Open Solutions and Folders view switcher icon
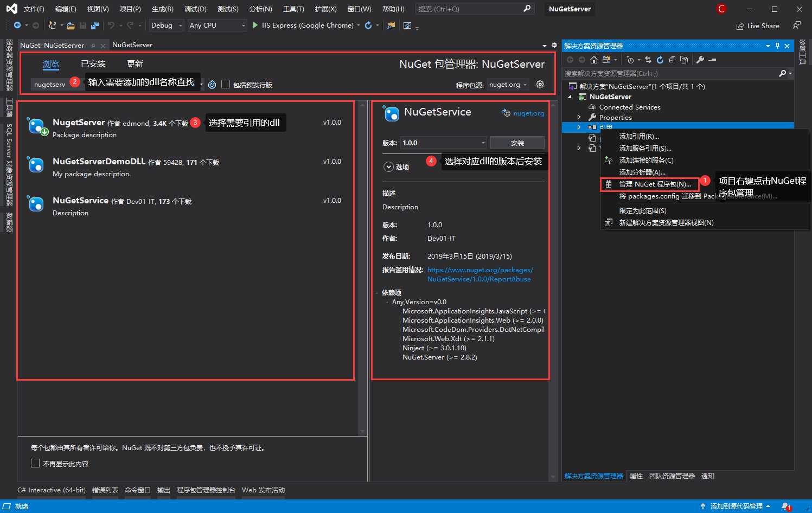 tap(606, 60)
